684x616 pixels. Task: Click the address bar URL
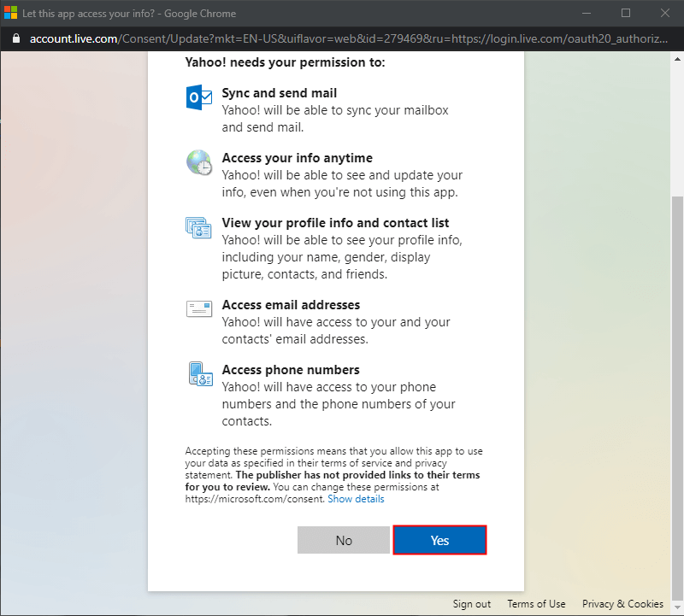click(x=349, y=38)
